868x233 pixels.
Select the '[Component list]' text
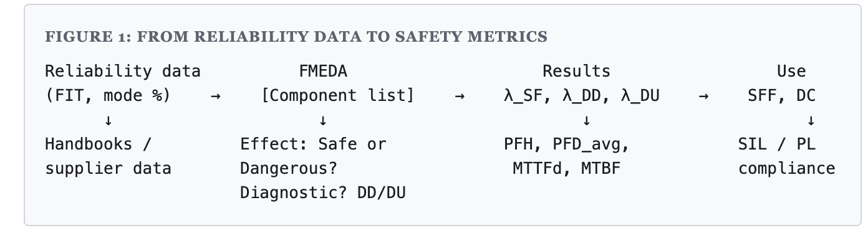pos(338,96)
